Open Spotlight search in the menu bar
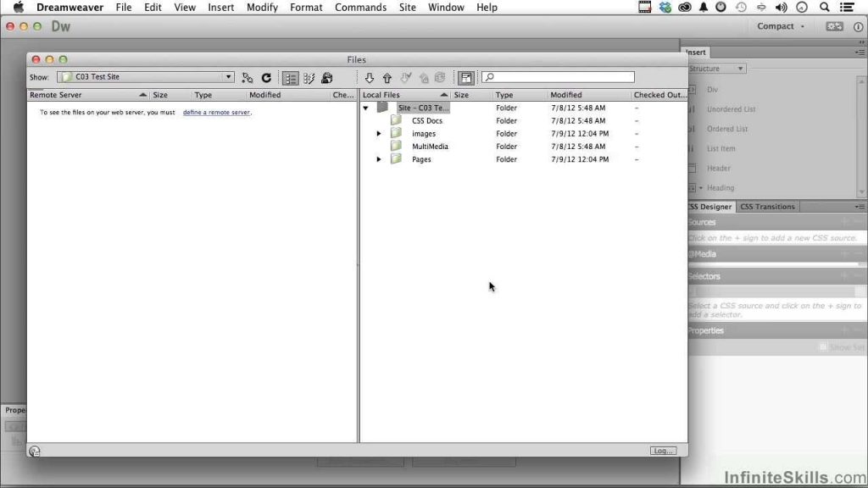The width and height of the screenshot is (868, 488). (x=825, y=8)
